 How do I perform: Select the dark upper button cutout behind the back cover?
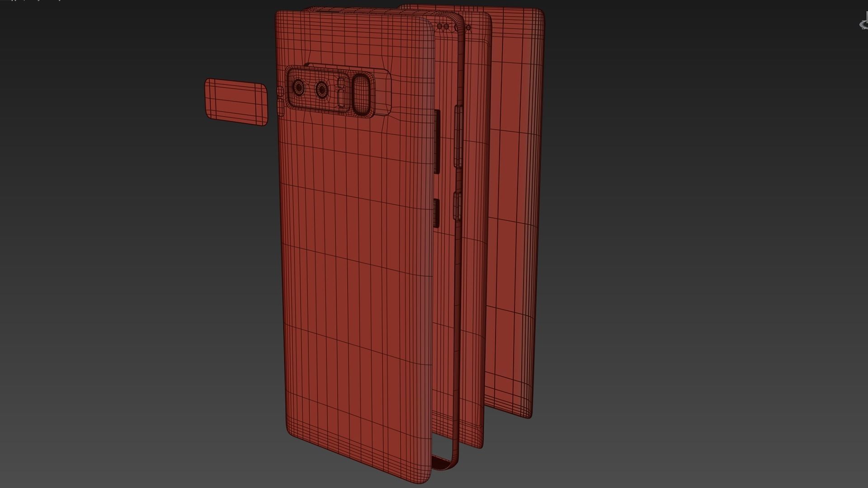(x=437, y=141)
